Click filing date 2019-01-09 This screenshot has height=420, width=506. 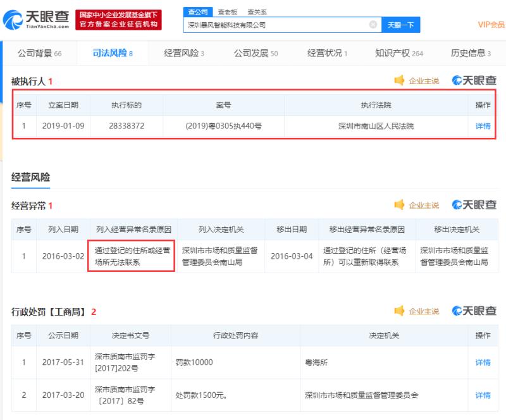63,126
